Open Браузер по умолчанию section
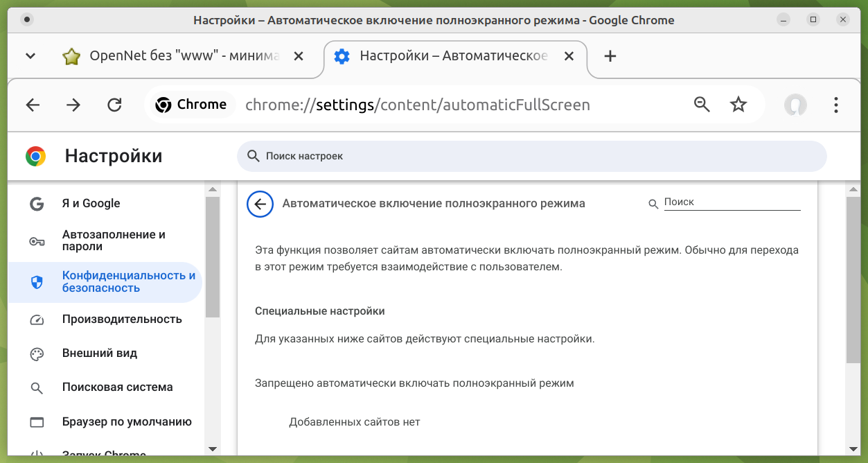868x463 pixels. point(105,421)
